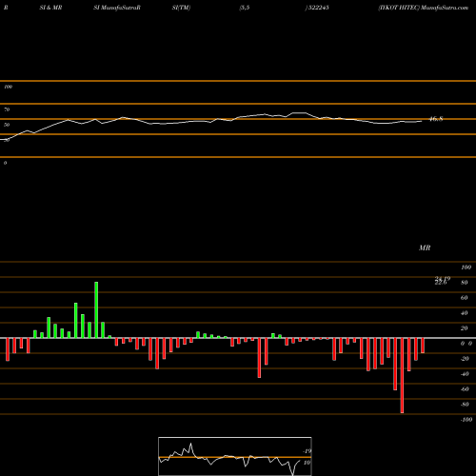Click the MR axis label 100
Screen dimensions: 476x476
tap(466, 268)
